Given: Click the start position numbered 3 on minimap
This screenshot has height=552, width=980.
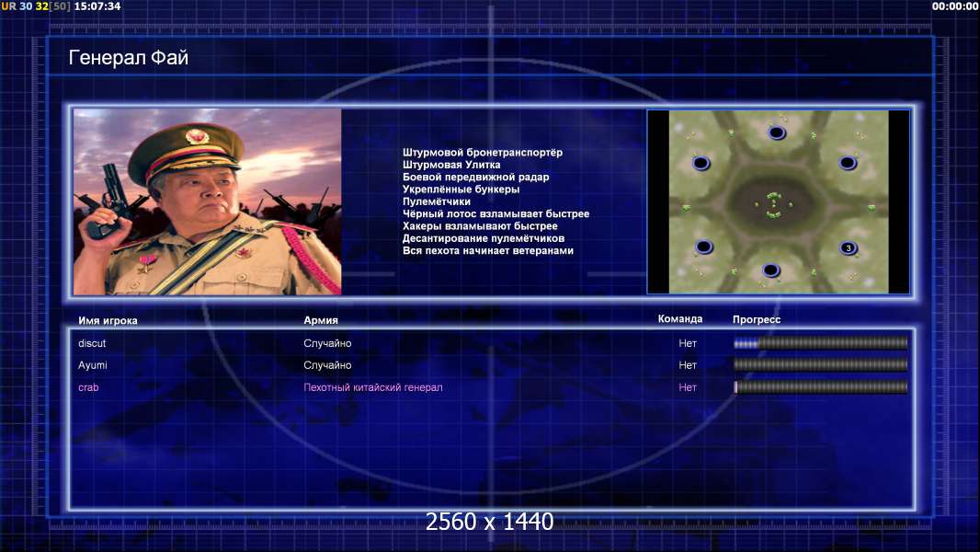Looking at the screenshot, I should (849, 248).
